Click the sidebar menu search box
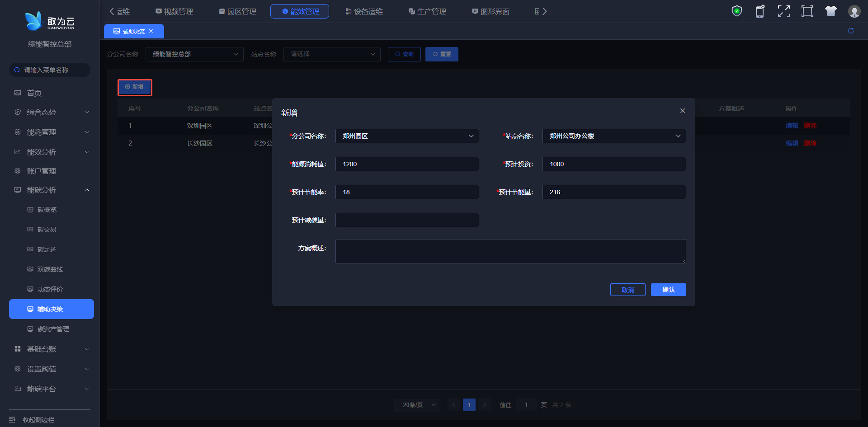 (x=50, y=70)
